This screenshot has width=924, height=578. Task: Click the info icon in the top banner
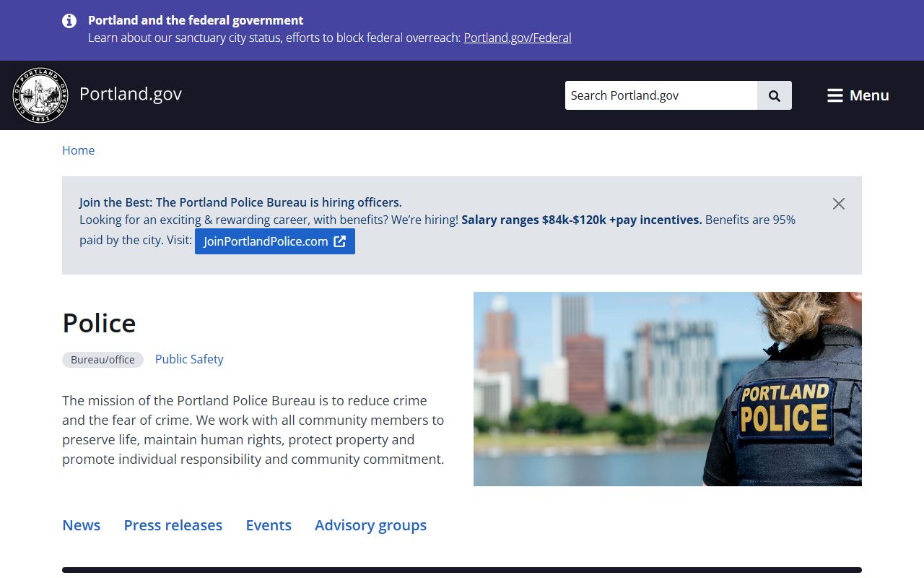[69, 21]
